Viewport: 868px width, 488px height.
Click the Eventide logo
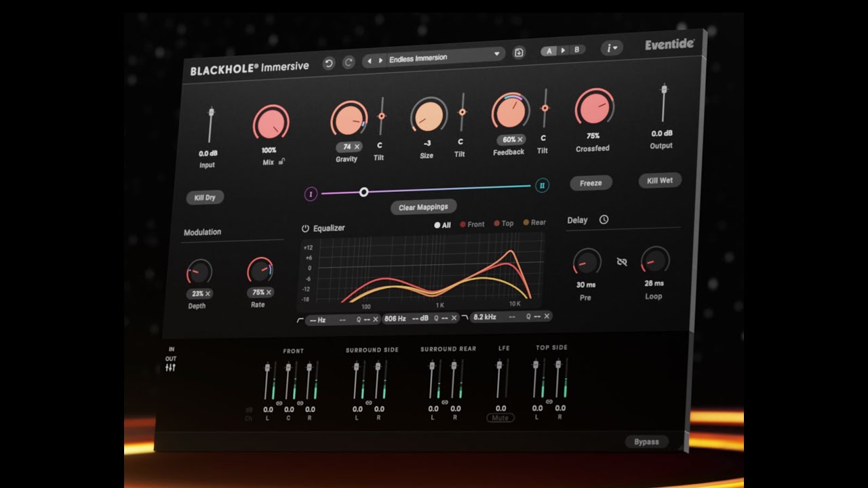point(669,44)
